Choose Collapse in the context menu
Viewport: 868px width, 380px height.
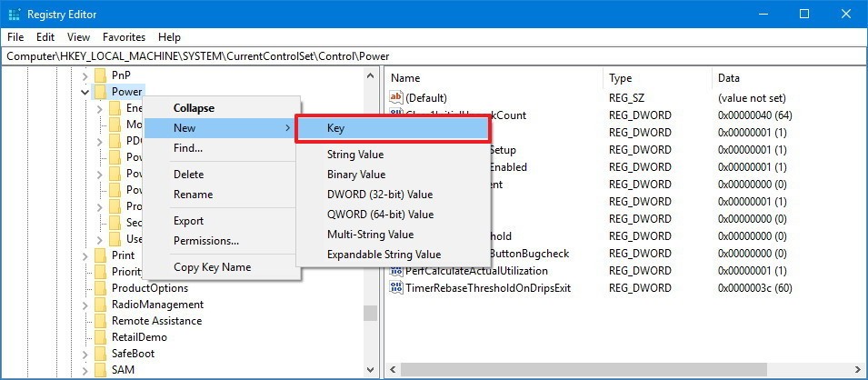(x=222, y=108)
